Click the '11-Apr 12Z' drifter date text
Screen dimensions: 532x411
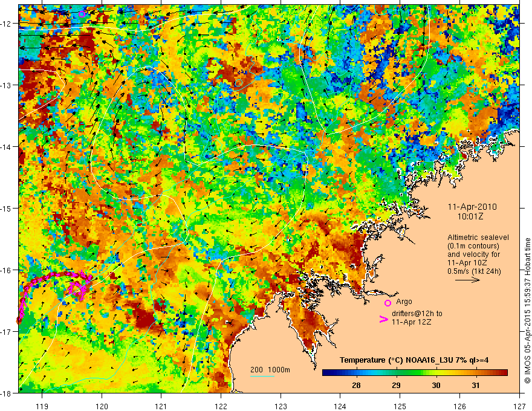tap(411, 322)
